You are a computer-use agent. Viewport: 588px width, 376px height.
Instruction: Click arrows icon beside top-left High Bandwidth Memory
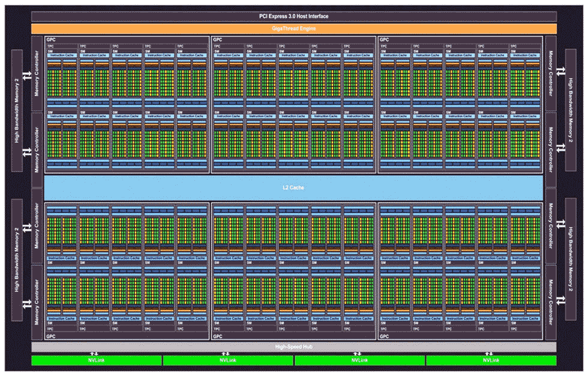27,76
